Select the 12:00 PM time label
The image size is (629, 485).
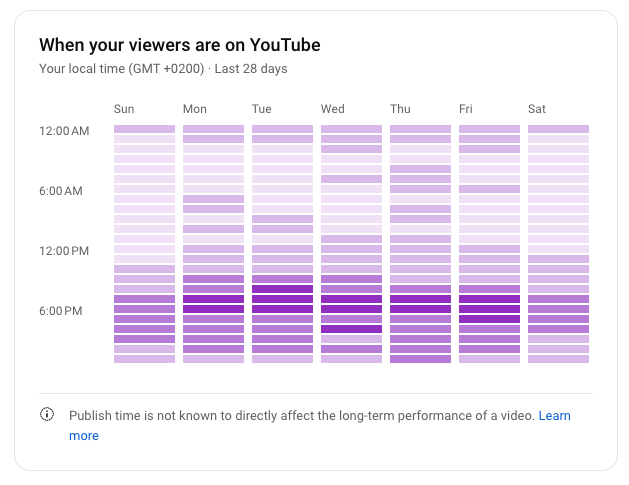64,251
